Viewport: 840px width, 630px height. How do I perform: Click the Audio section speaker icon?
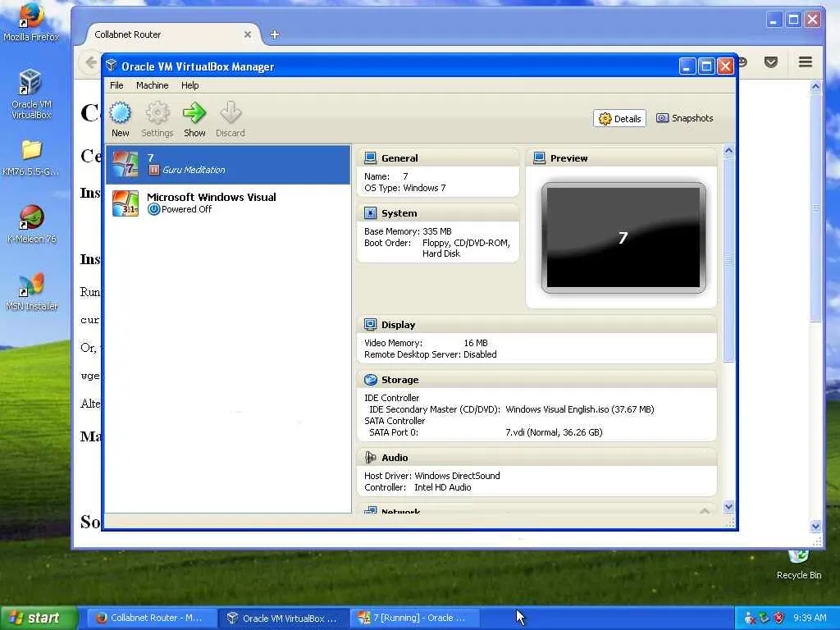coord(370,458)
